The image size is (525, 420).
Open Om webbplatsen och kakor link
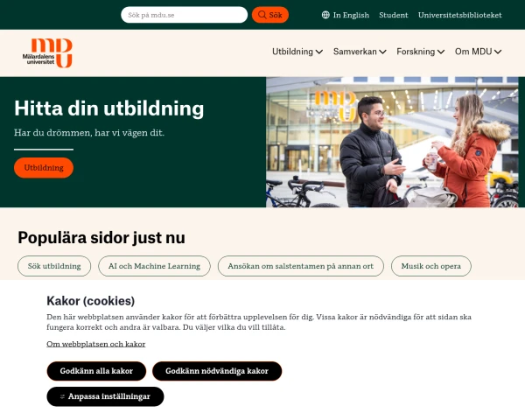95,344
